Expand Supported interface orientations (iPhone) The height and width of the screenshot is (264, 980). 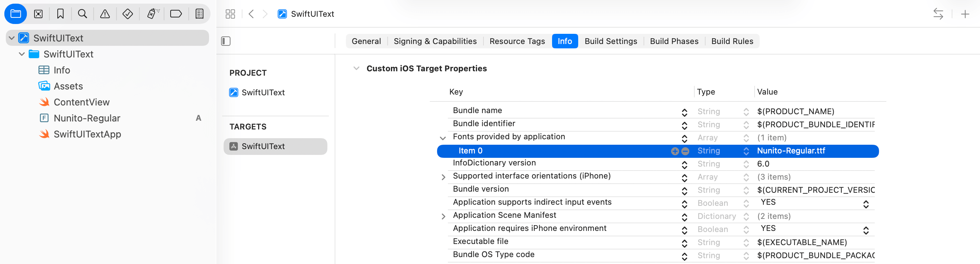point(443,177)
